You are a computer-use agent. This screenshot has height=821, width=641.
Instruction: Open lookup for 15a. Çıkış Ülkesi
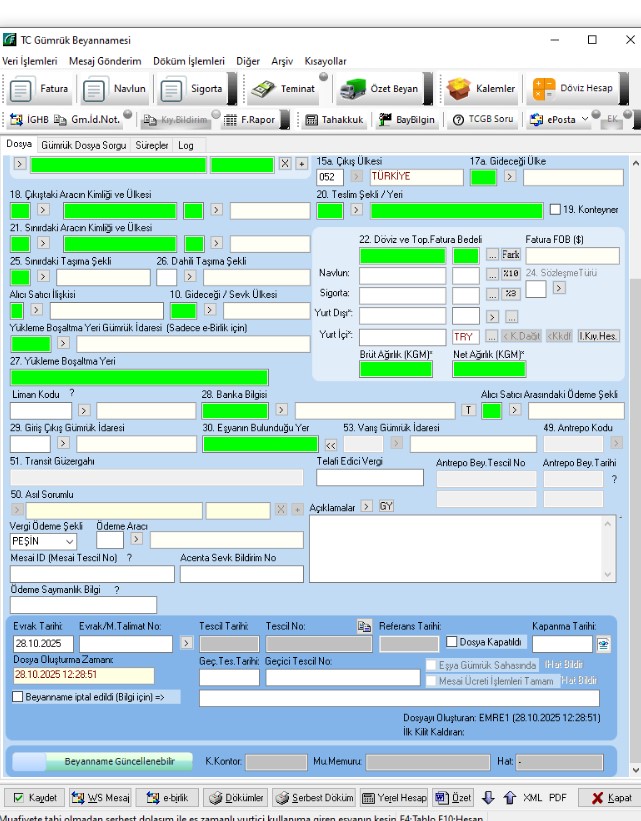(x=357, y=177)
